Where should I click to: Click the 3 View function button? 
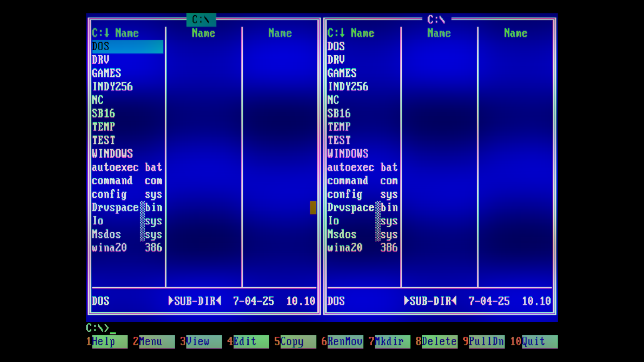click(x=201, y=342)
